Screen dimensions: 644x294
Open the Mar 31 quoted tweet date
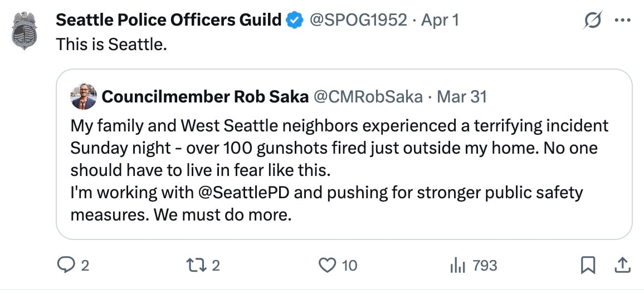(x=462, y=96)
